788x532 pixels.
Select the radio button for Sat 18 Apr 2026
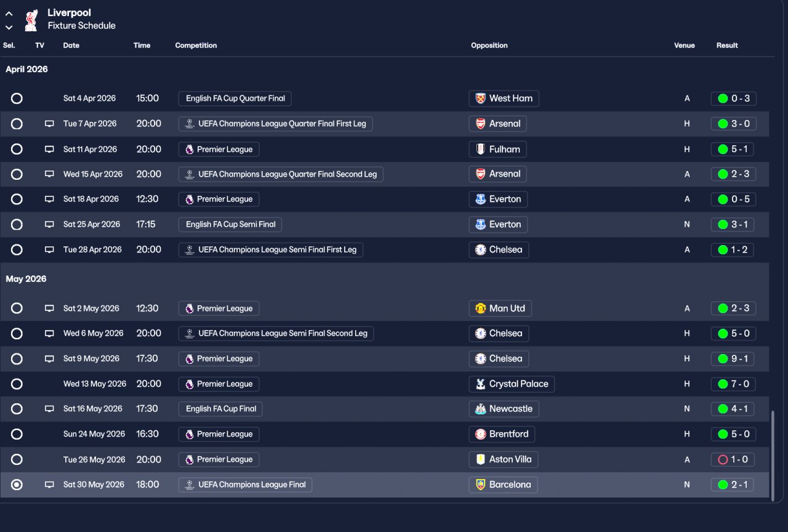point(17,199)
